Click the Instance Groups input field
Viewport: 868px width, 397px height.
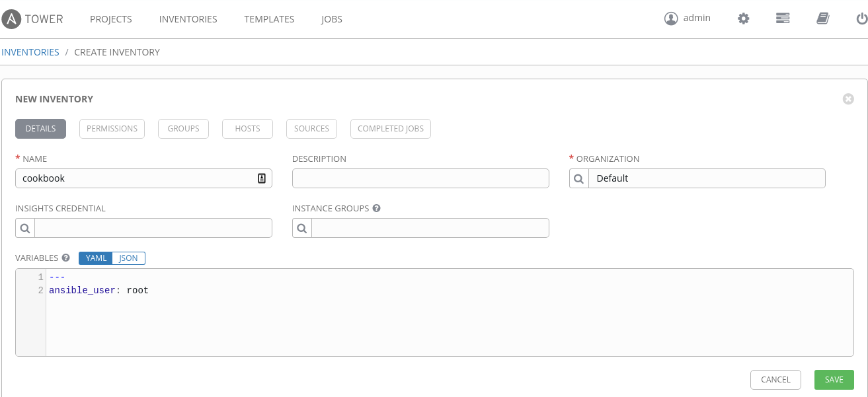pos(430,228)
